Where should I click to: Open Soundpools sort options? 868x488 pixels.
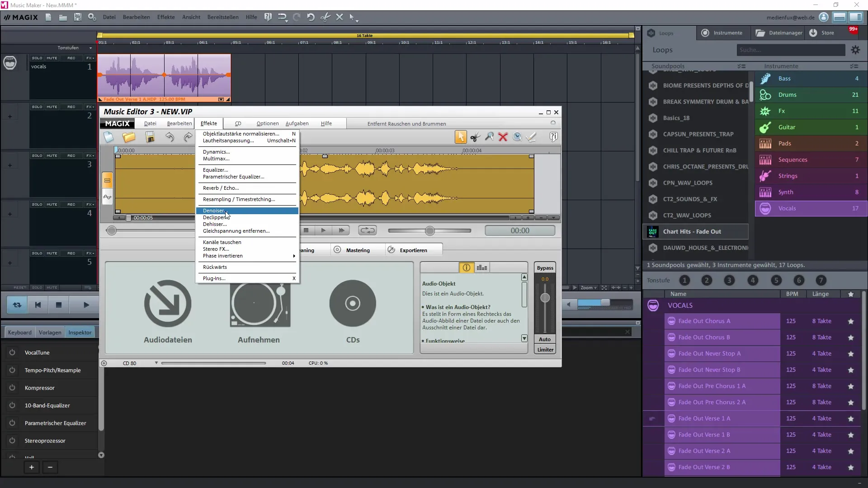741,66
